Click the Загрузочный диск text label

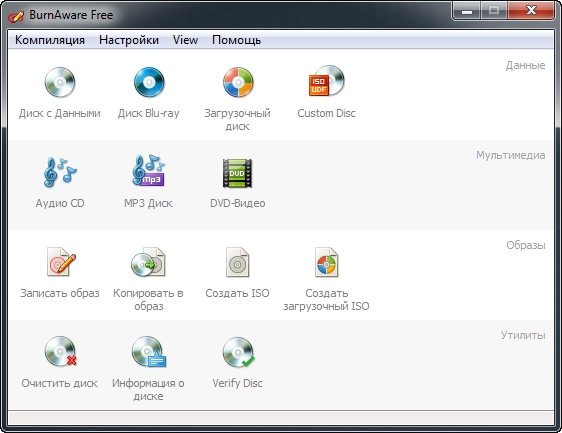(x=237, y=120)
